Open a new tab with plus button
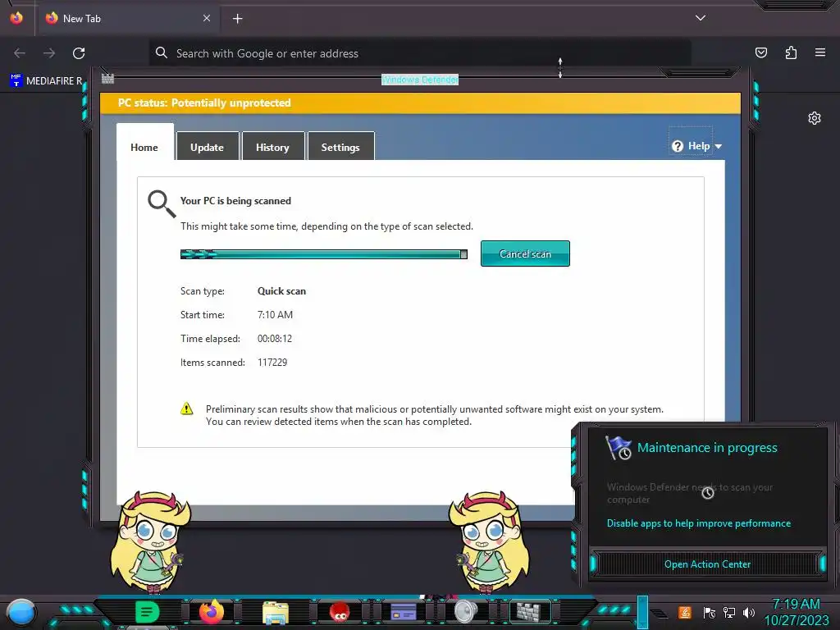 (x=237, y=19)
